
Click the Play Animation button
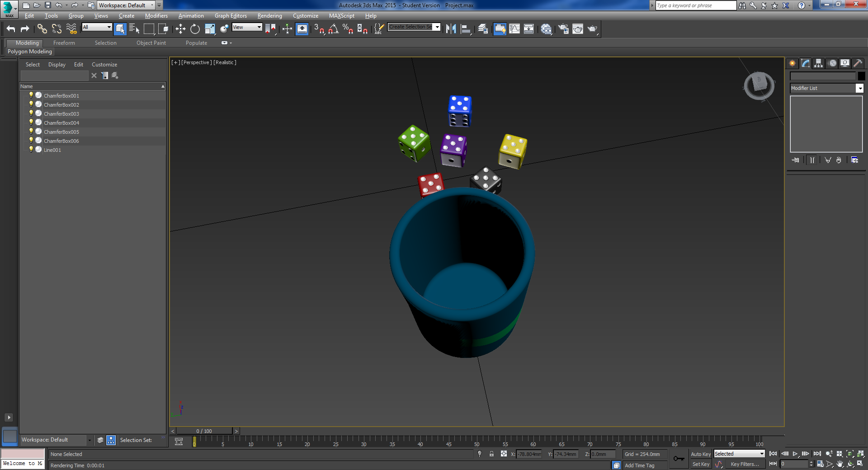pos(795,454)
